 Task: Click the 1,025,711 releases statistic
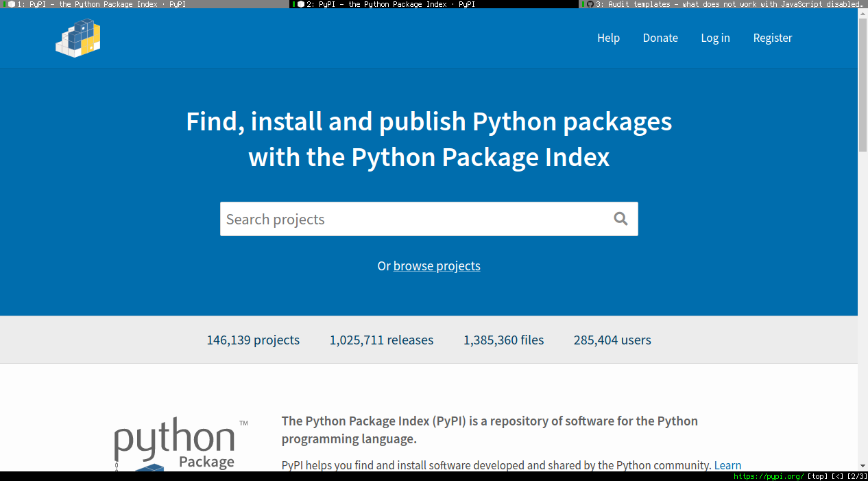point(381,340)
